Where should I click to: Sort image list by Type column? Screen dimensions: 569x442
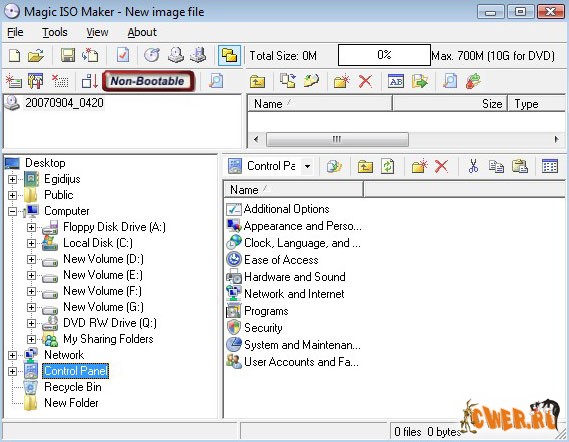coord(537,104)
